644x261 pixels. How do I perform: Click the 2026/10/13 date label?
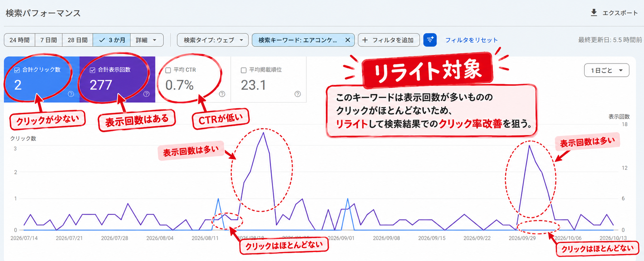coord(613,238)
